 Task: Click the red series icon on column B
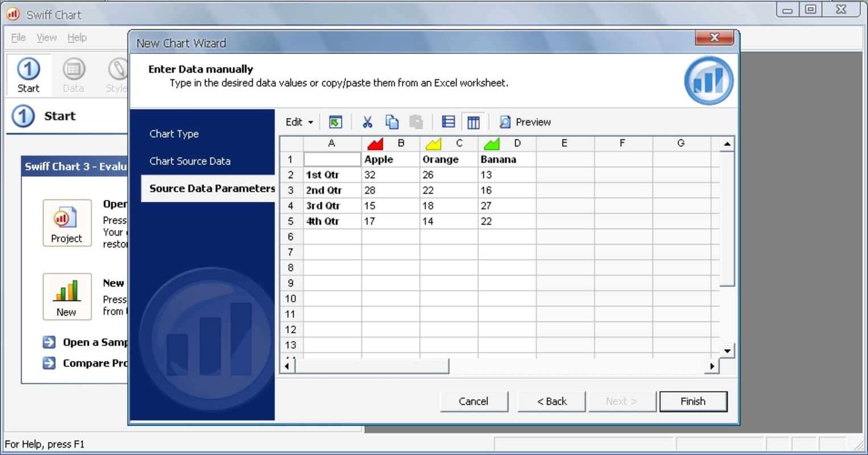point(375,143)
